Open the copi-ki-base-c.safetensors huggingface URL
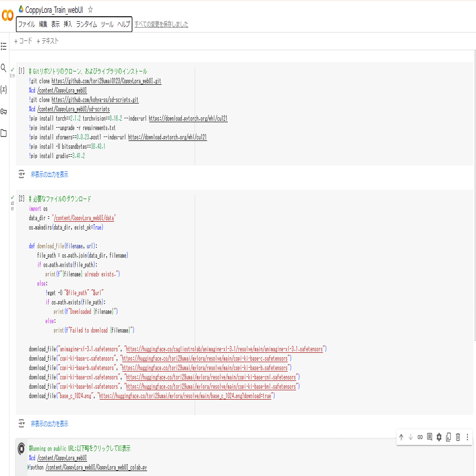The height and width of the screenshot is (476, 476). point(205,359)
